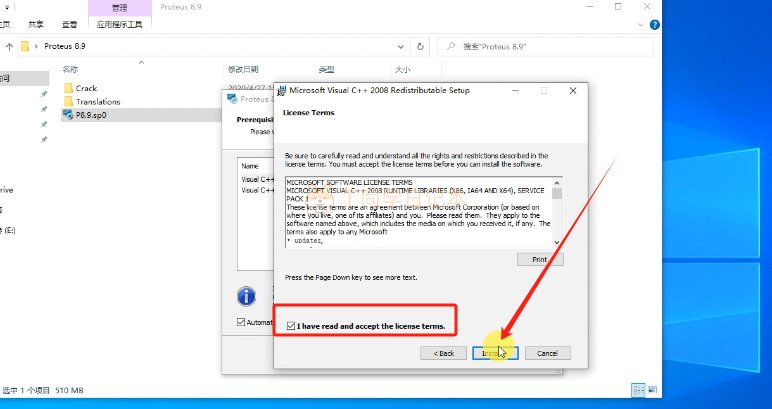
Task: Click the license text scrollbar down arrow
Action: click(557, 243)
